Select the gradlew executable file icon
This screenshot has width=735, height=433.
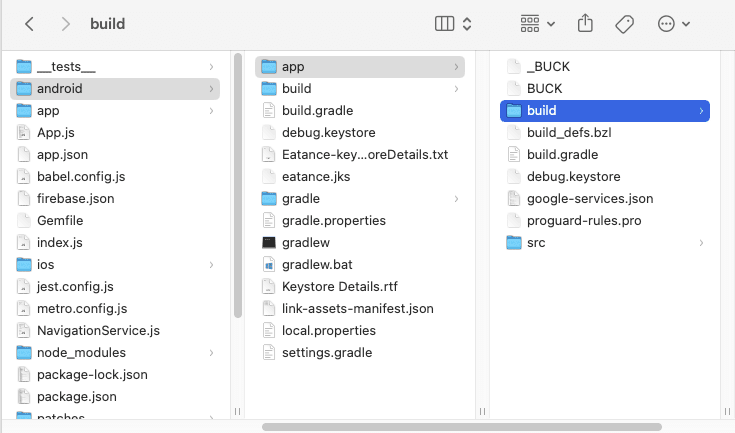pyautogui.click(x=268, y=242)
